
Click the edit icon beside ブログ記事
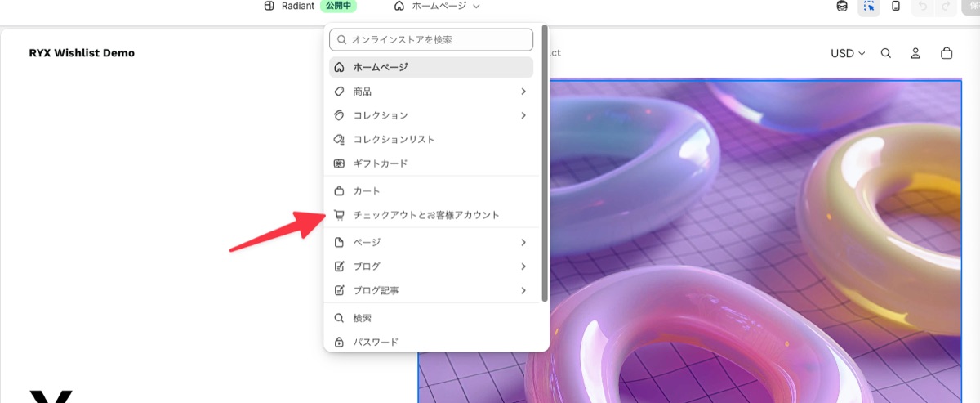[x=340, y=290]
